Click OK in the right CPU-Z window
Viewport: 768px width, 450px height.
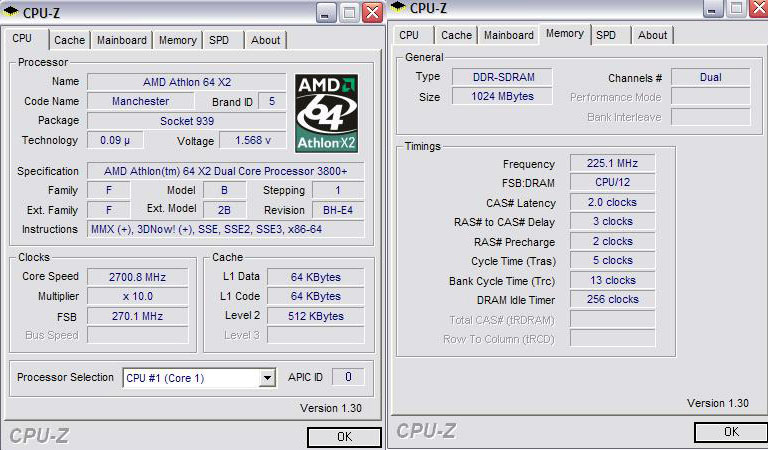[x=731, y=432]
